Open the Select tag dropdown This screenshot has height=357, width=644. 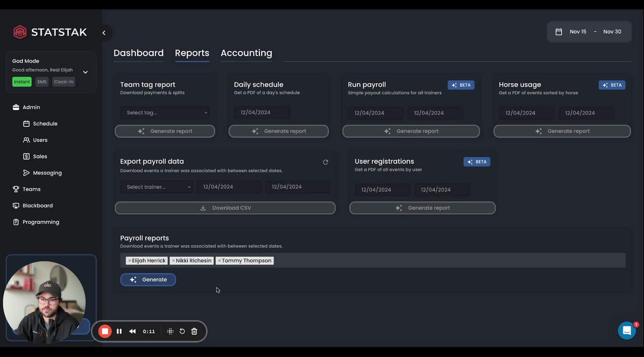(165, 113)
